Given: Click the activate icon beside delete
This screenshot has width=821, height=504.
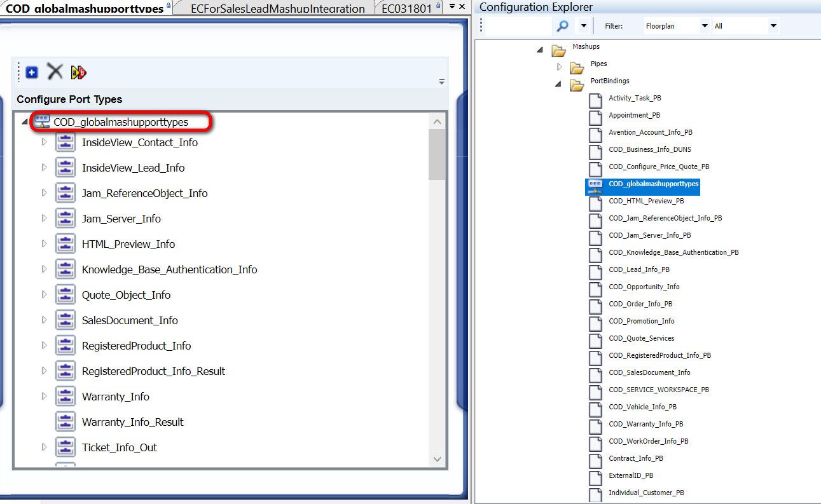Looking at the screenshot, I should [79, 72].
